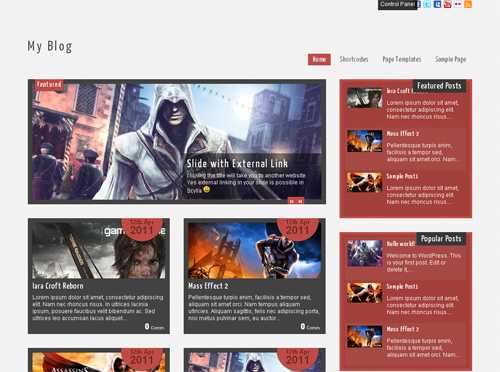The height and width of the screenshot is (372, 500).
Task: Open the Delicious social icon
Action: [437, 4]
